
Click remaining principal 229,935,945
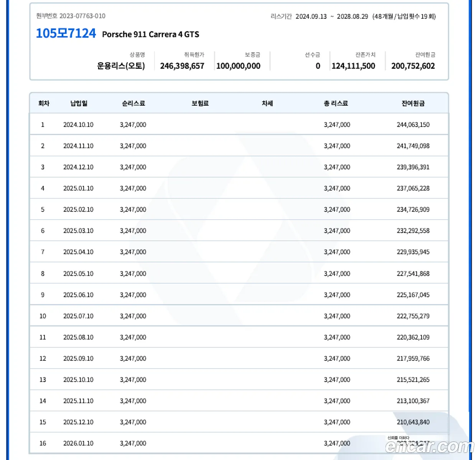[x=413, y=252]
